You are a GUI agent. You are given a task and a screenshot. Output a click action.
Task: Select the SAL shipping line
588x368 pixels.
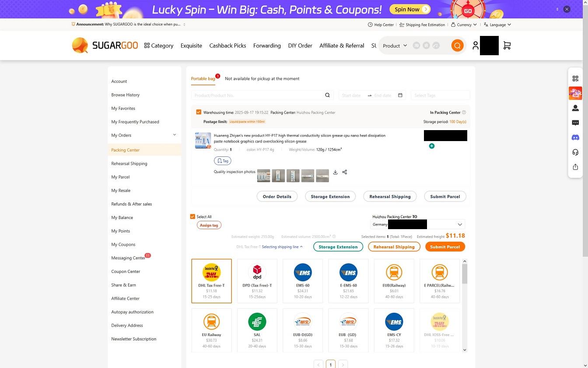point(257,330)
